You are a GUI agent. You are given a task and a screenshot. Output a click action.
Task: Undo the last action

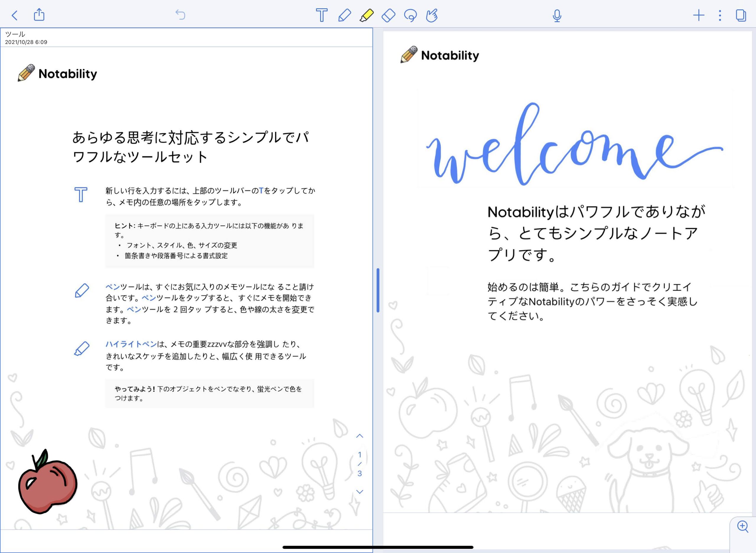[180, 15]
